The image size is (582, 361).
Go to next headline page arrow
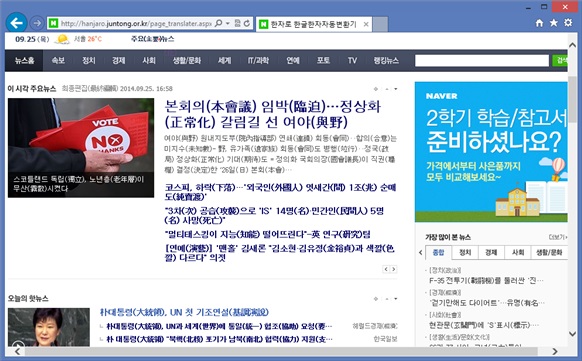point(393,269)
